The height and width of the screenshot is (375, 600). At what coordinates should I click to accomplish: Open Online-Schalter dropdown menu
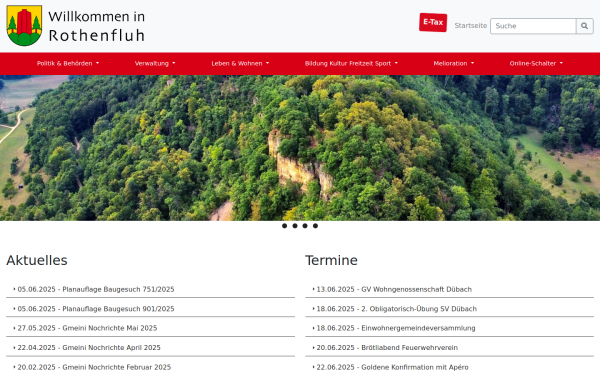click(536, 64)
